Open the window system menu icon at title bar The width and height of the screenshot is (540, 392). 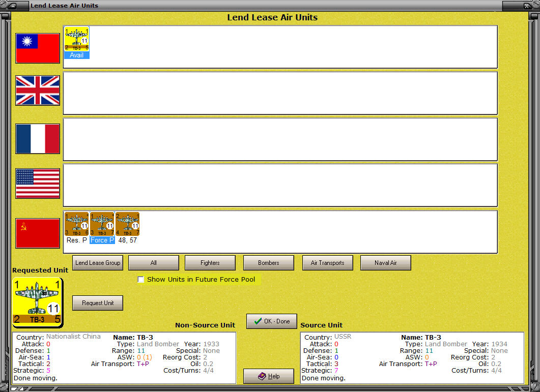click(x=13, y=6)
